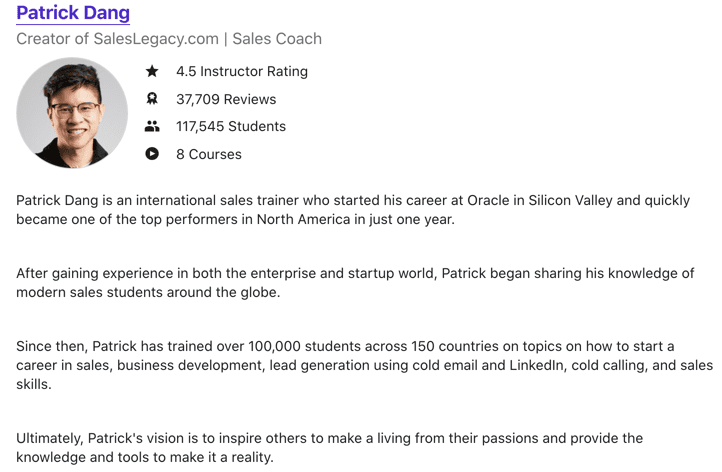Click the 117,545 Students text

pos(231,126)
